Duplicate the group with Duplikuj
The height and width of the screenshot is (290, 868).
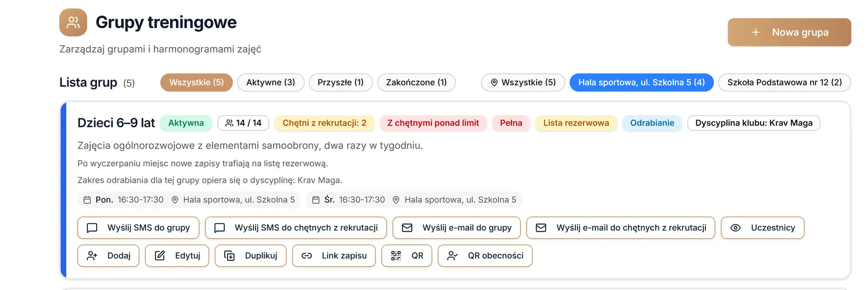click(251, 256)
